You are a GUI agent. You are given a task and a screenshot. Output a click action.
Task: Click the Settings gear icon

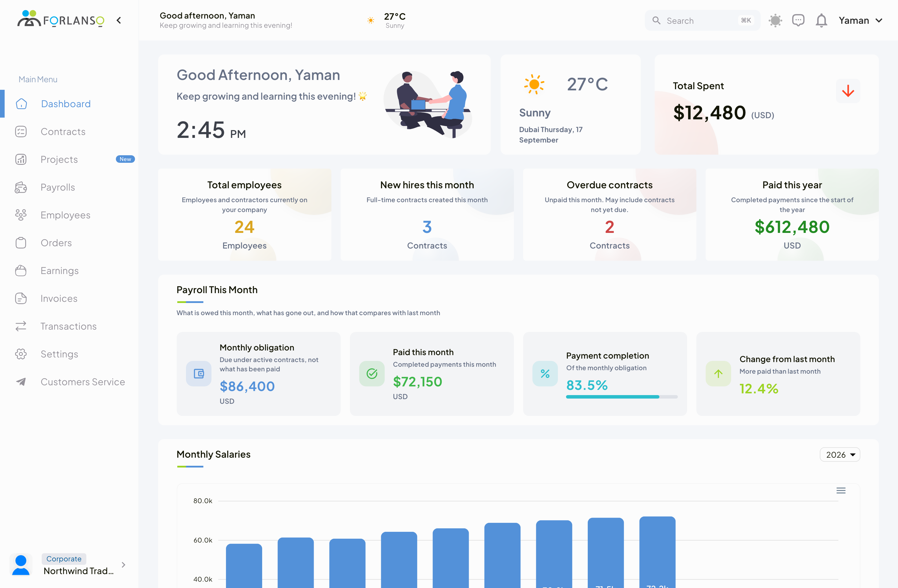pos(21,354)
